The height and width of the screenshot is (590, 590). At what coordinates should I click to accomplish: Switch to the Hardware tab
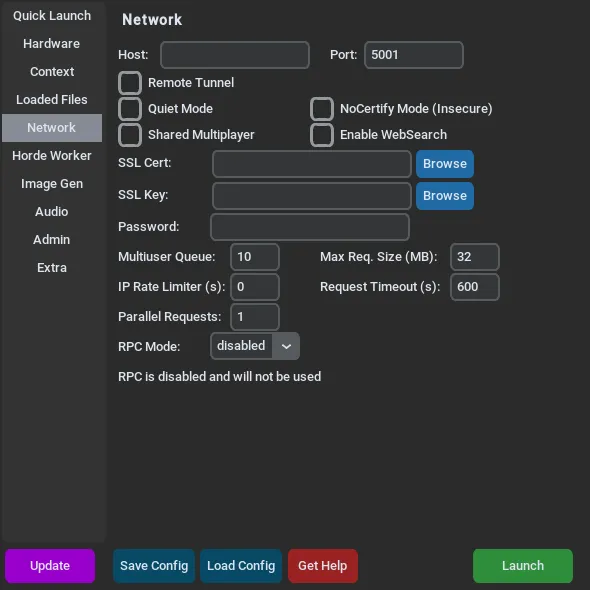click(52, 44)
